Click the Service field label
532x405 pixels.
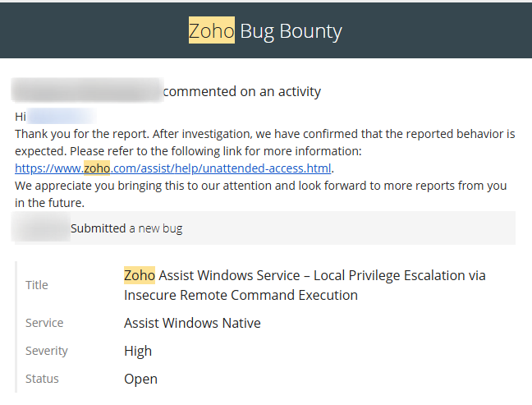(x=44, y=323)
